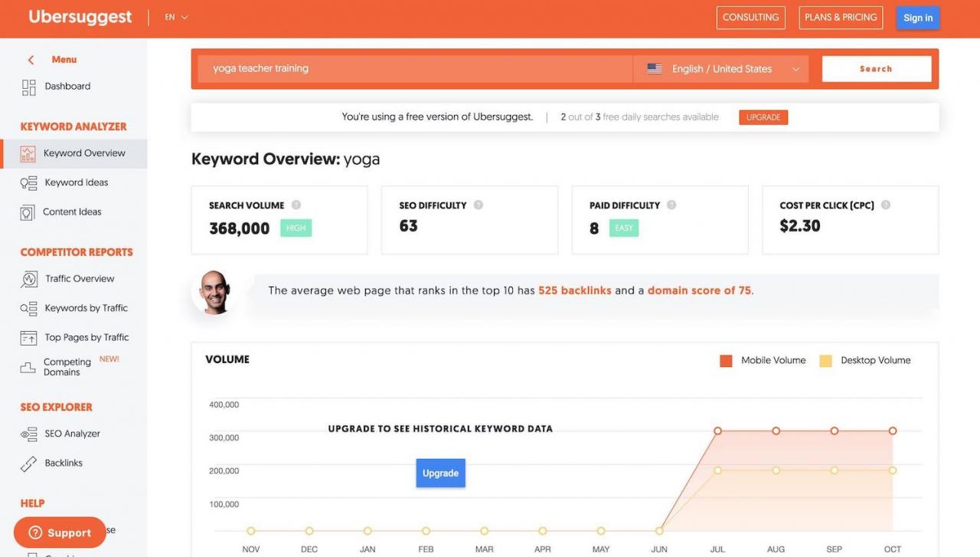Click the CONSULTING button
This screenshot has width=980, height=557.
tap(750, 18)
